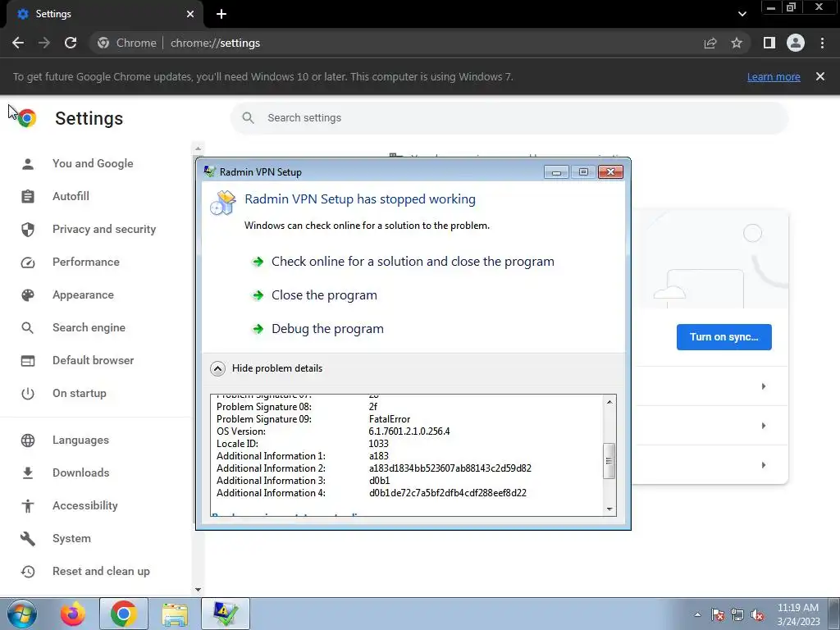Click the Downloads arrow icon
Viewport: 840px width, 630px height.
[x=28, y=472]
